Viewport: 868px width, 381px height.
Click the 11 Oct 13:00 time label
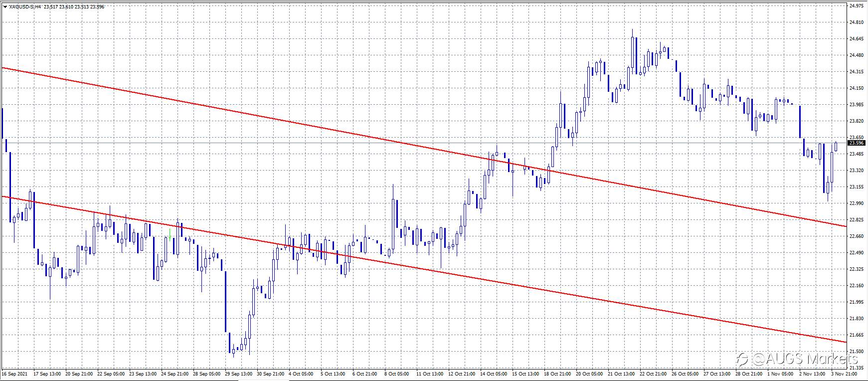click(430, 374)
